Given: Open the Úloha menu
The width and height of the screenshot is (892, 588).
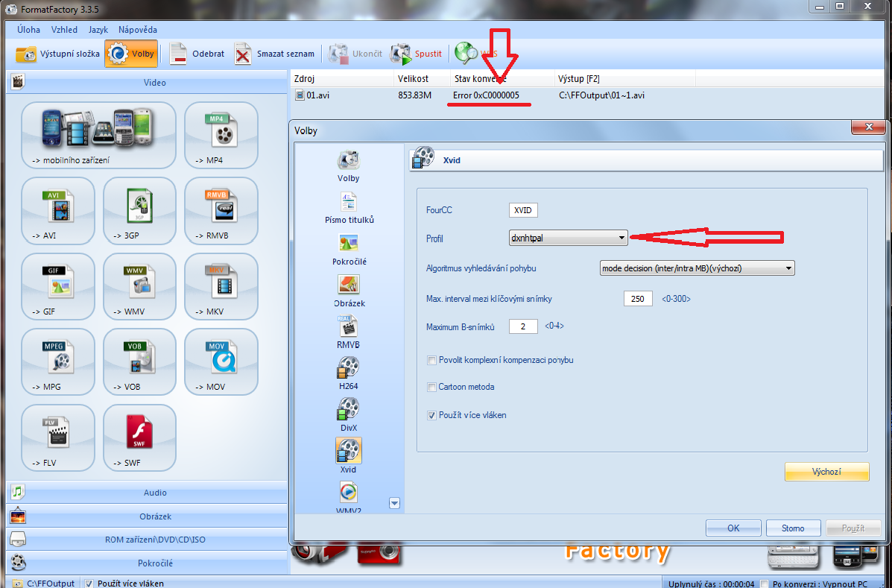Looking at the screenshot, I should pyautogui.click(x=28, y=30).
